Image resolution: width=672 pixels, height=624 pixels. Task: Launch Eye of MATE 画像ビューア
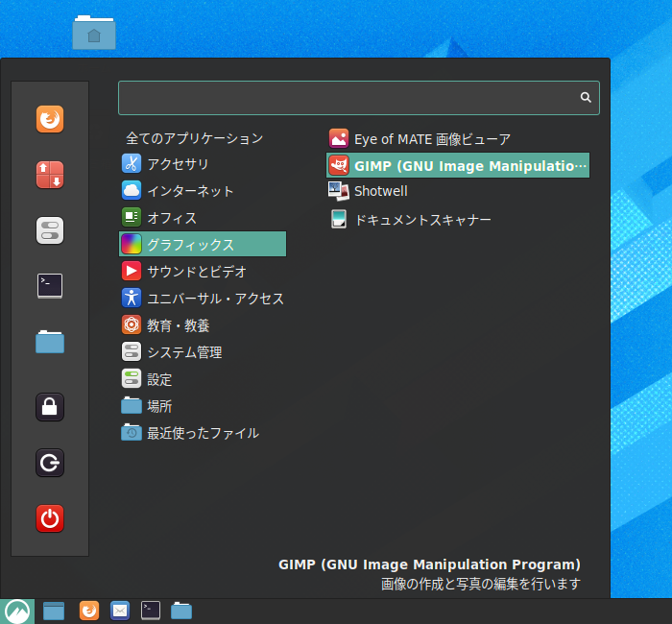tap(458, 139)
